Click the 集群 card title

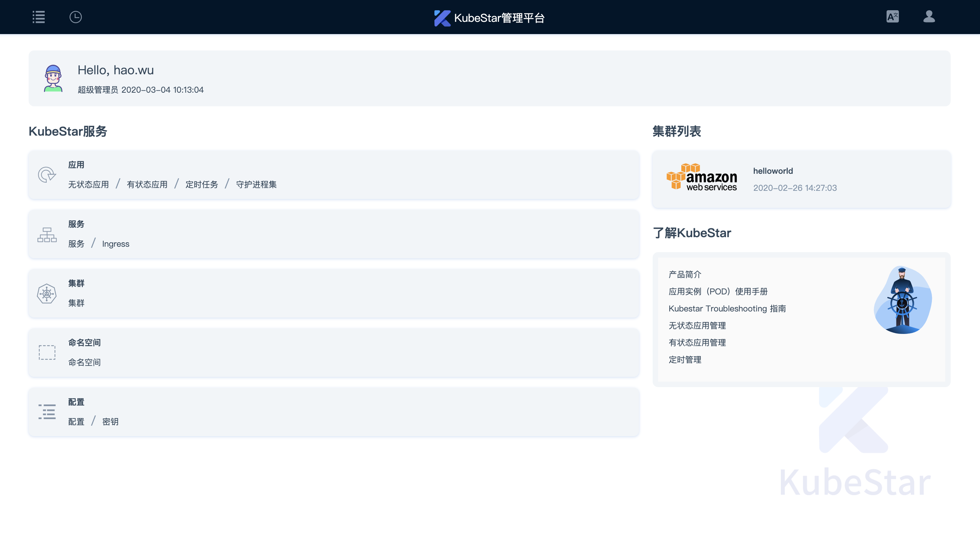76,283
